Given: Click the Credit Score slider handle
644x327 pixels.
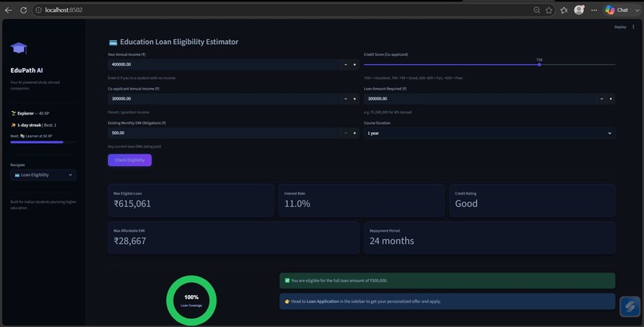Looking at the screenshot, I should pyautogui.click(x=539, y=65).
